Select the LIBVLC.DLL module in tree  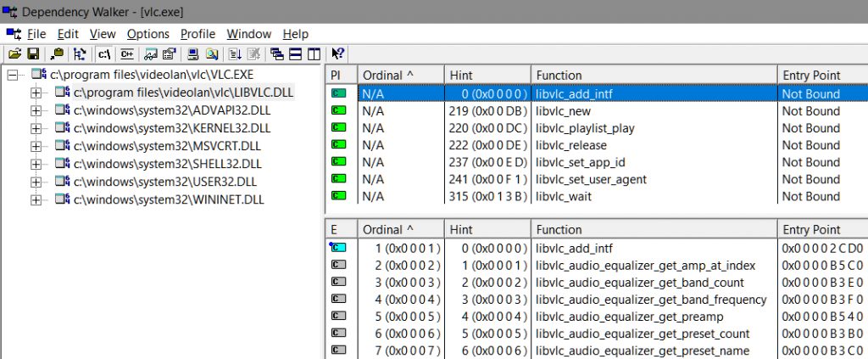point(184,93)
